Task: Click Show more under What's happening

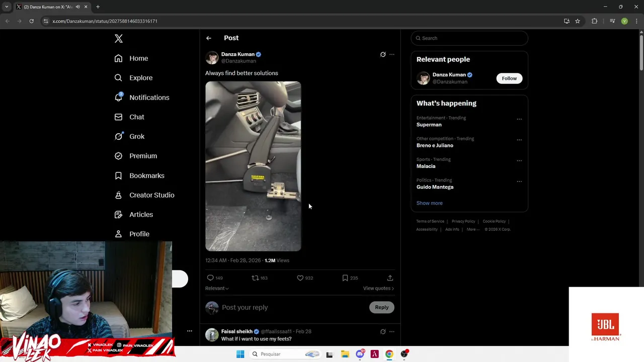Action: [x=429, y=203]
